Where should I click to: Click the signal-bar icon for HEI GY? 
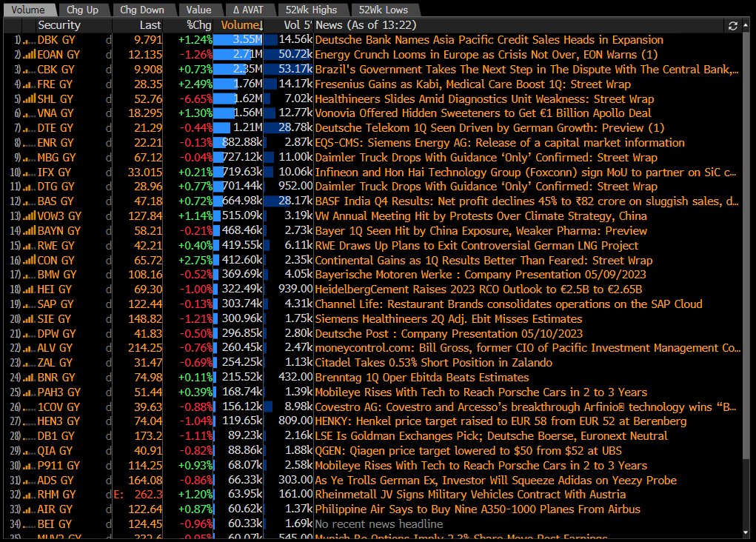[30, 290]
